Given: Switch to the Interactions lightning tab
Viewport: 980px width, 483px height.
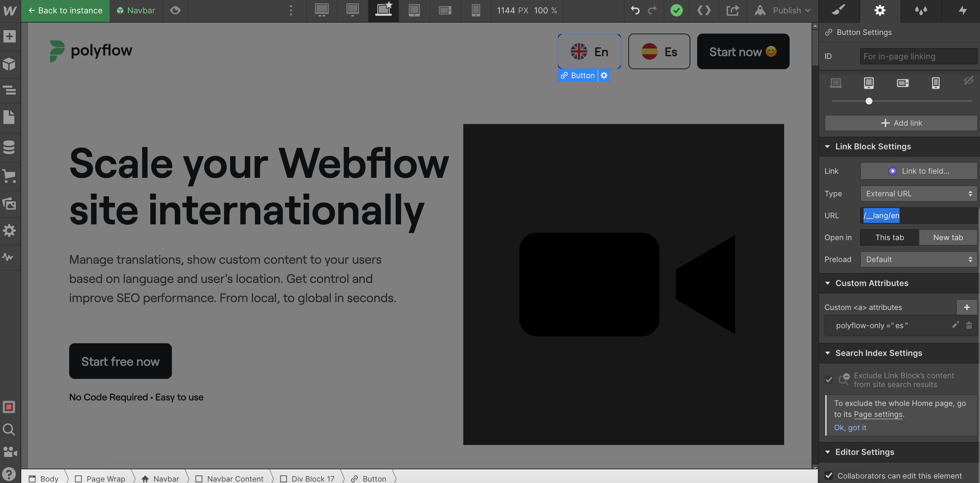Looking at the screenshot, I should click(x=962, y=10).
